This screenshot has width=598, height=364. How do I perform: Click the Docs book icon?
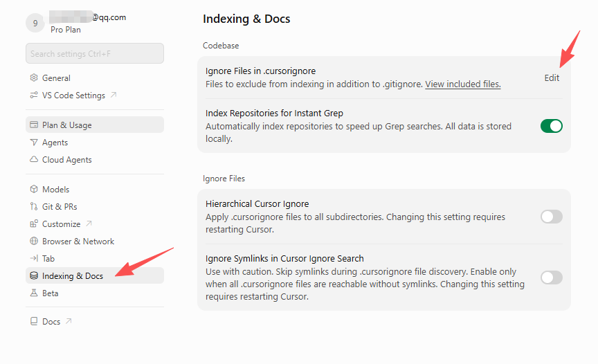click(34, 321)
